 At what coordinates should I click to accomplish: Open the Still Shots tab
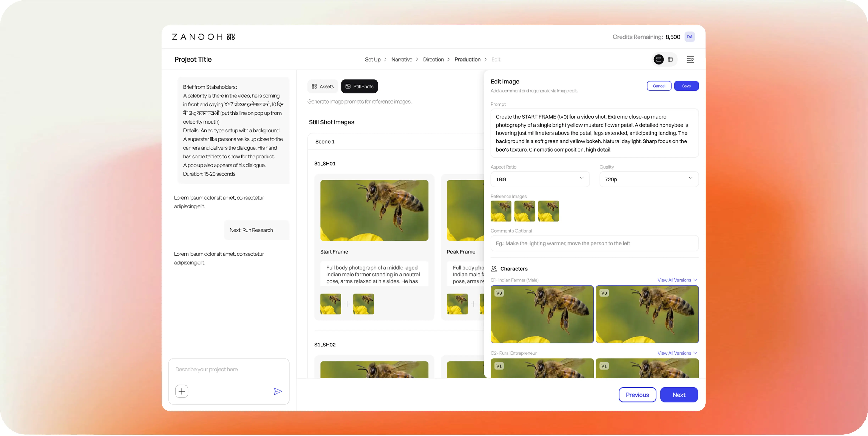click(359, 87)
